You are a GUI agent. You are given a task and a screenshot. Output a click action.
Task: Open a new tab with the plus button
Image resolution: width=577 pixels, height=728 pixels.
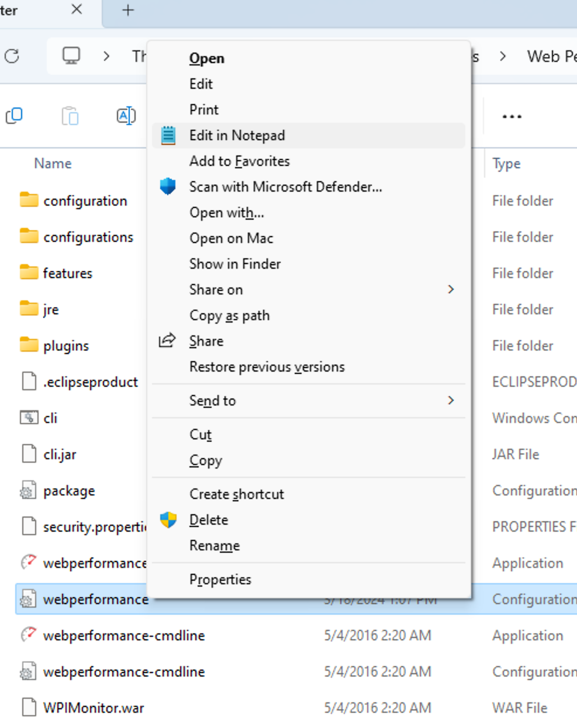click(128, 10)
